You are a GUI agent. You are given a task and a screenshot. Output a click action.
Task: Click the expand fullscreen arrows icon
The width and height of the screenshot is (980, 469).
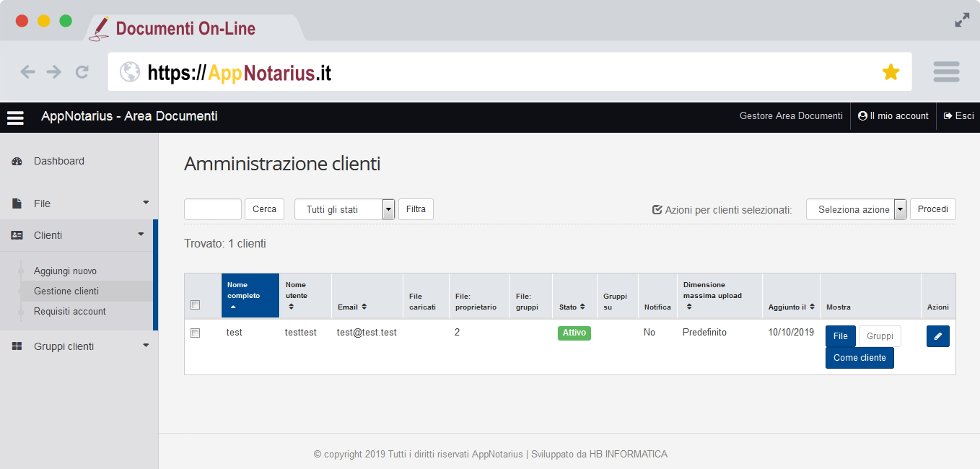pyautogui.click(x=962, y=20)
